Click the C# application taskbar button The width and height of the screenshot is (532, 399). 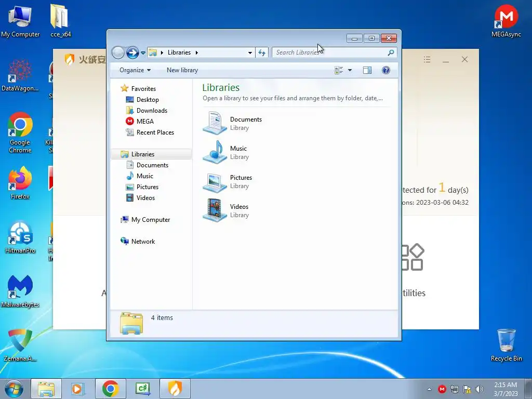pos(143,389)
